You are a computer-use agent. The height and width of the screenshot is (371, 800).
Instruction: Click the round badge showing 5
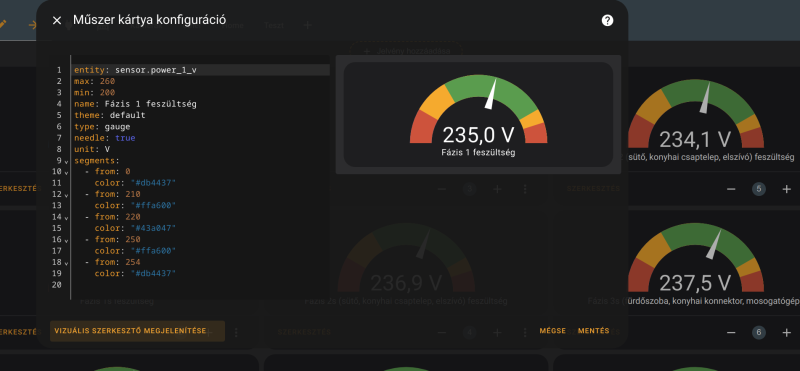[759, 189]
